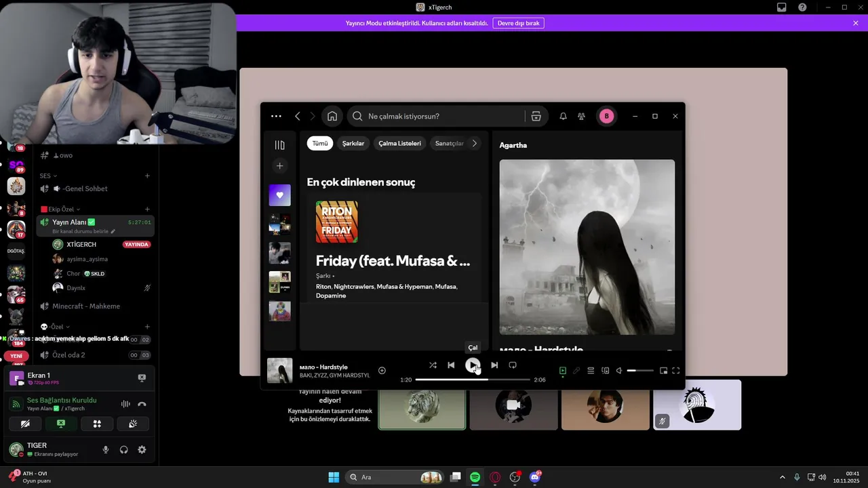Mute Discord microphone
Screen dimensions: 868x488
tap(106, 449)
